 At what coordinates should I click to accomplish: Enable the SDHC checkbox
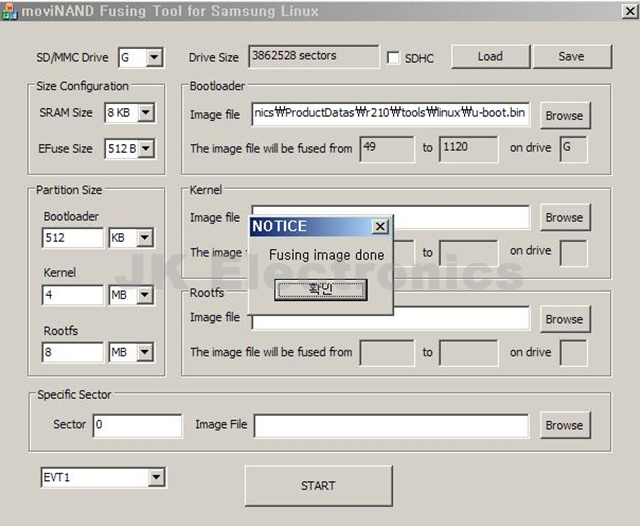click(x=393, y=58)
